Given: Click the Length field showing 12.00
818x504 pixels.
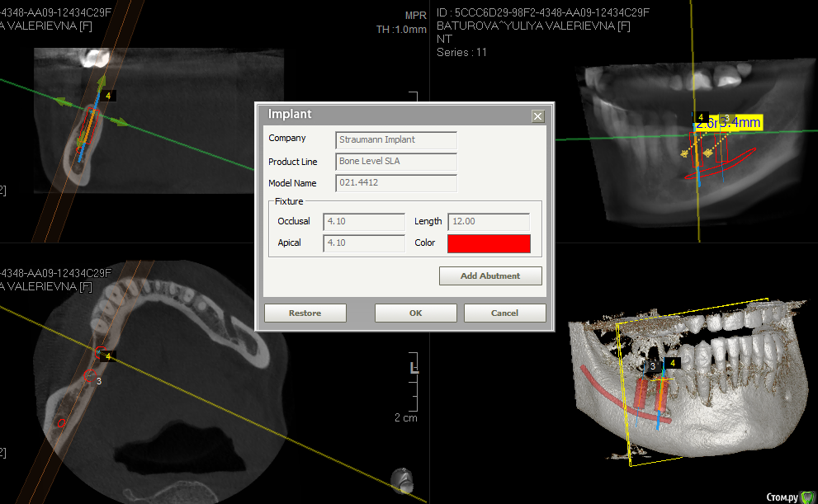Looking at the screenshot, I should pos(488,221).
